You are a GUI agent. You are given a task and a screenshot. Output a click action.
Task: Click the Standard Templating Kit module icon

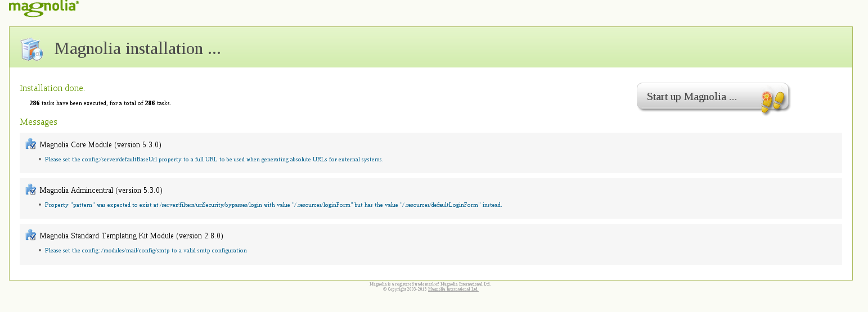[31, 236]
